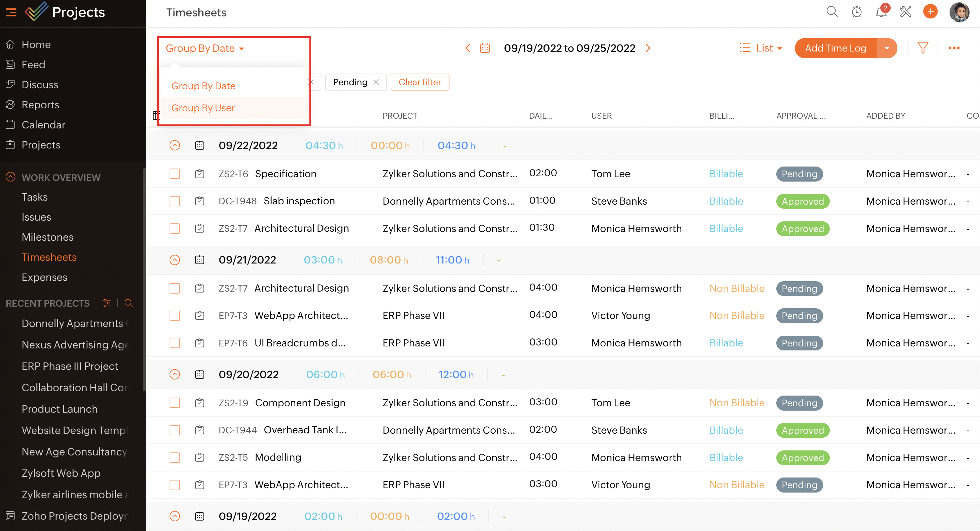
Task: Open the more options ellipsis
Action: (954, 48)
